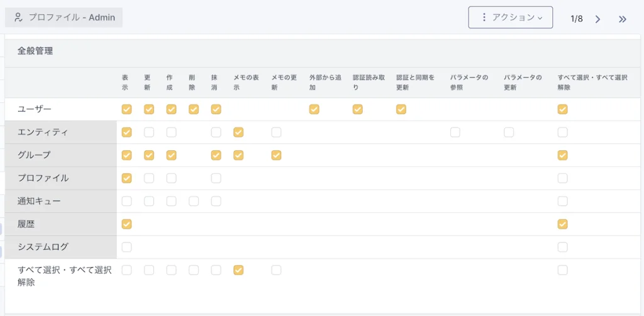644x316 pixels.
Task: Click the 全般管理 section heading
Action: click(x=35, y=52)
